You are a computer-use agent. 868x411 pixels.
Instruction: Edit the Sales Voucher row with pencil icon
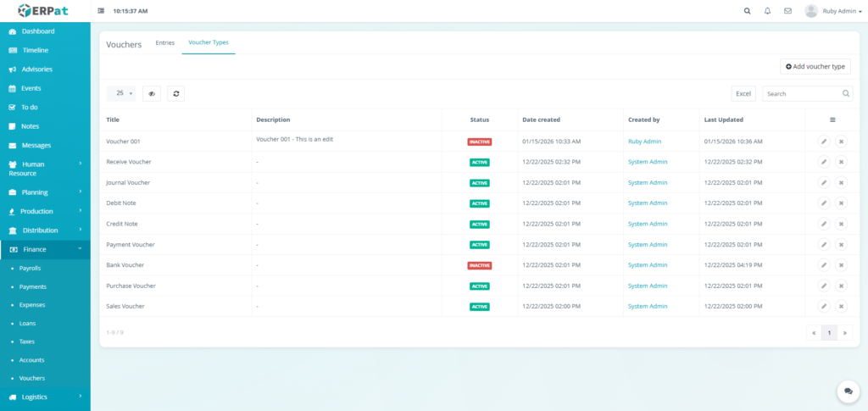[823, 307]
